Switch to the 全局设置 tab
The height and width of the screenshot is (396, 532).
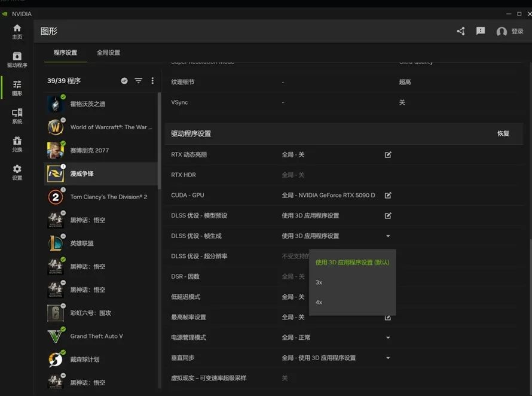click(x=108, y=53)
